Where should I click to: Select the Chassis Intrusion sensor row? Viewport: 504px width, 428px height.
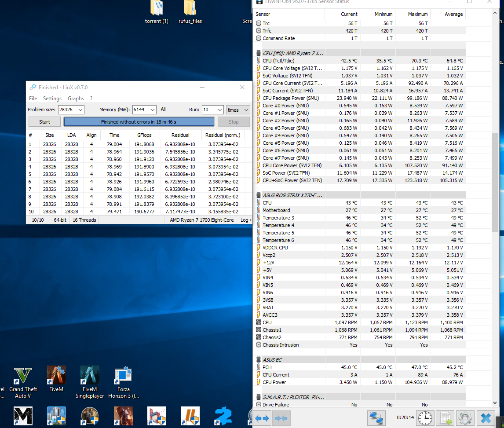pyautogui.click(x=359, y=345)
